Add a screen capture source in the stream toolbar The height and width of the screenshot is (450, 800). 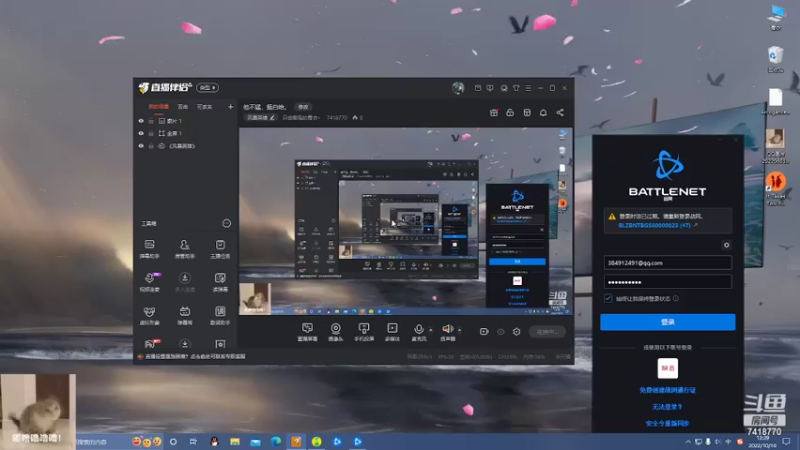click(307, 332)
